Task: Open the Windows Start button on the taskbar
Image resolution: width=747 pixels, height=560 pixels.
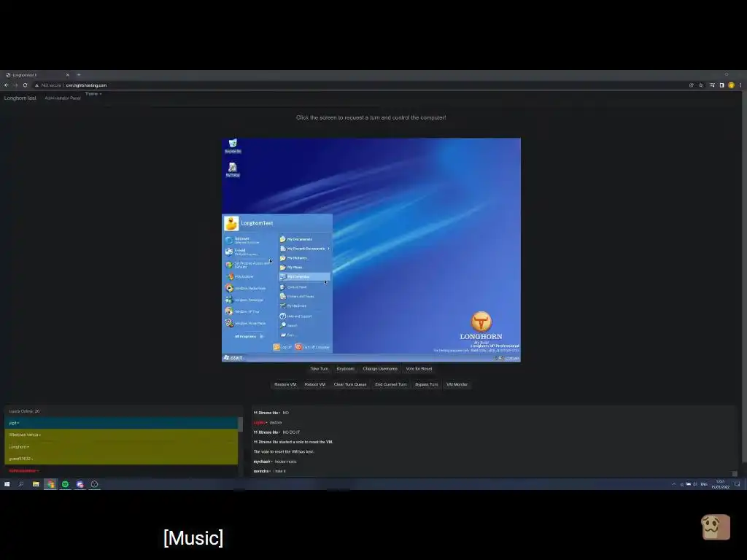Action: (x=7, y=484)
